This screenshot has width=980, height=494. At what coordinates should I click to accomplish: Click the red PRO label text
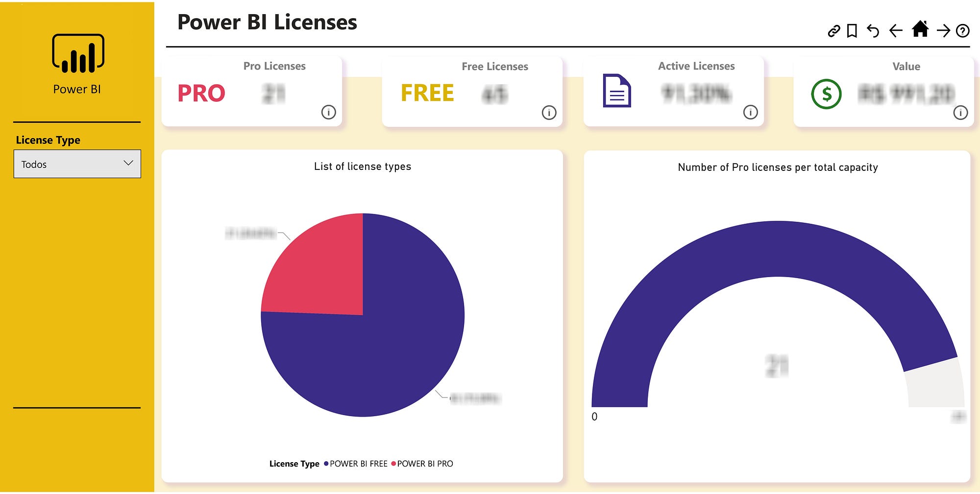(201, 93)
